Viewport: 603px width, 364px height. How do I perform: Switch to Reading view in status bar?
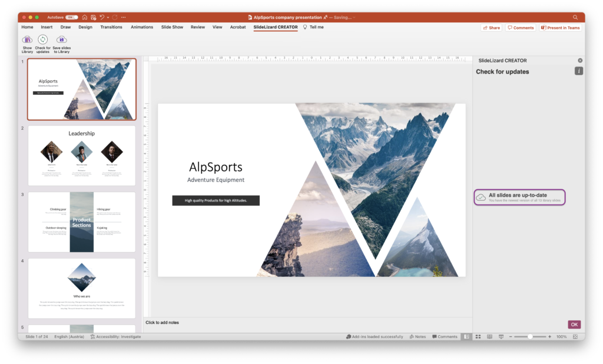pyautogui.click(x=489, y=337)
